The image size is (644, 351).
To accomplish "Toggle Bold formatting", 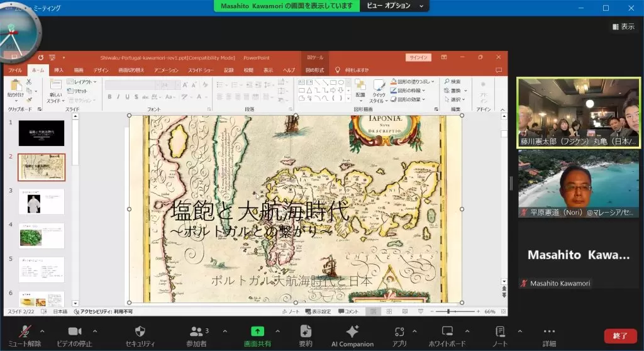I will (x=109, y=97).
